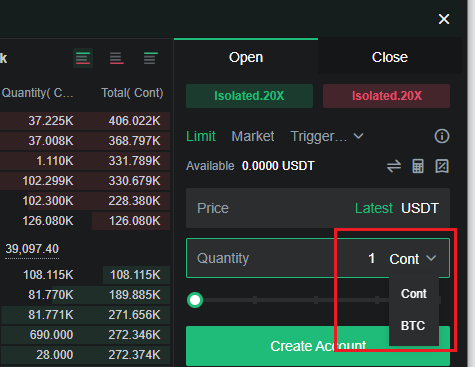Open the fee rate percent icon

click(x=442, y=166)
